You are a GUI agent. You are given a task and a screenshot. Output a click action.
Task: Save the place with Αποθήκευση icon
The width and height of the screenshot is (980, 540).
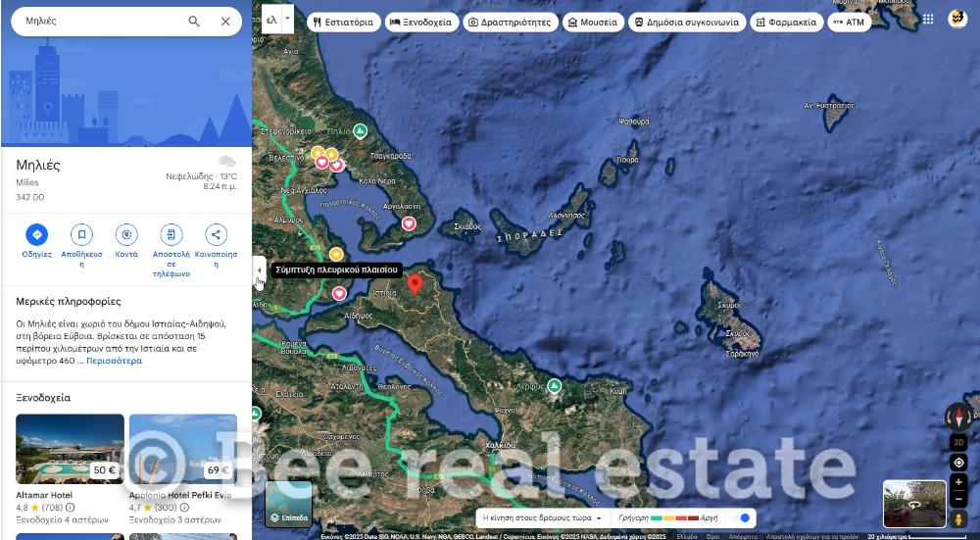pyautogui.click(x=81, y=234)
